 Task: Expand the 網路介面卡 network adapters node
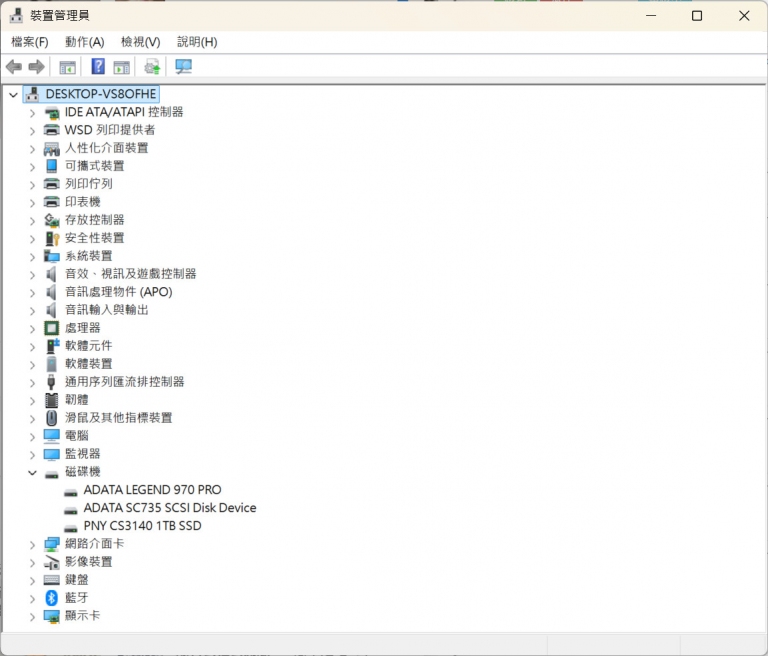32,544
